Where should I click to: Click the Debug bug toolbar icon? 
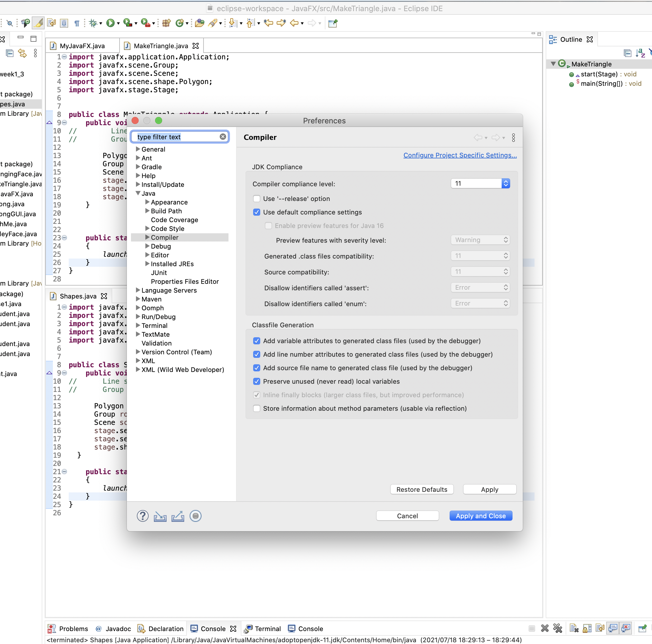coord(93,23)
